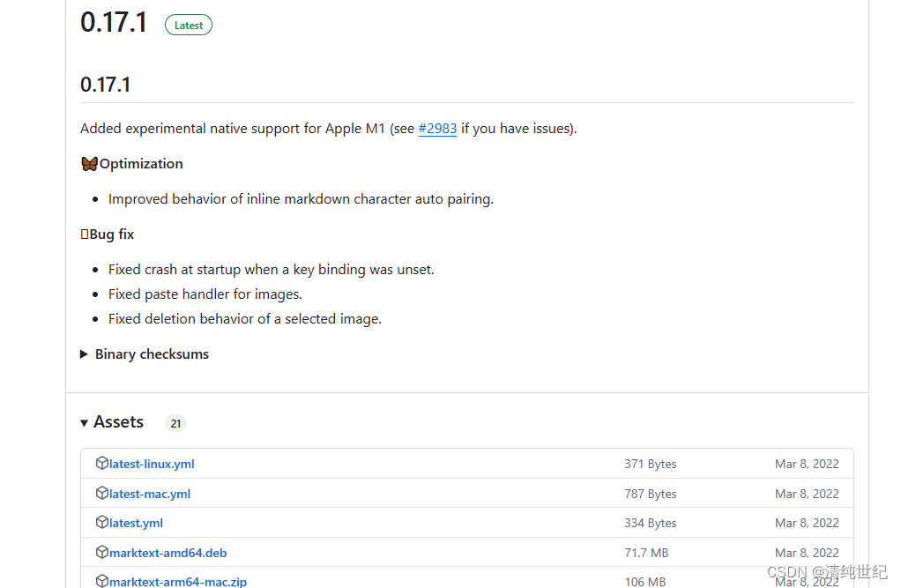901x588 pixels.
Task: Click the package icon beside marktext-amd64.deb
Action: click(101, 553)
